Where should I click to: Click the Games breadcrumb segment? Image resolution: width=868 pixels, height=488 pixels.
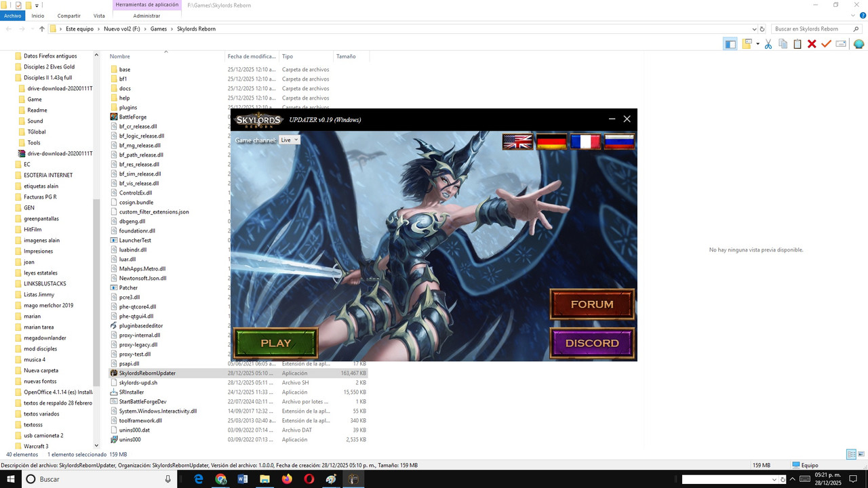[x=159, y=29]
